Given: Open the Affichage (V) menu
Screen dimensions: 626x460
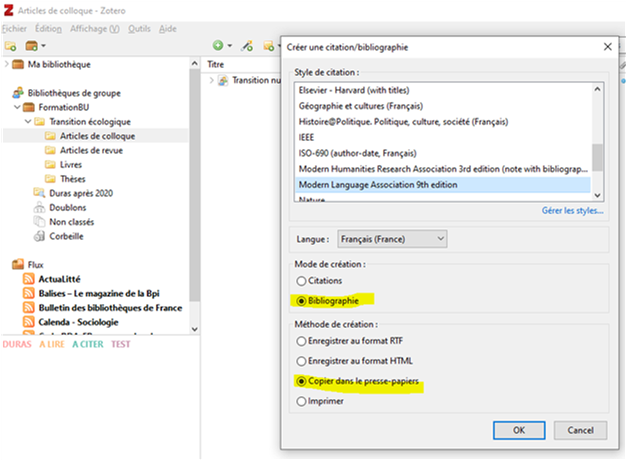Looking at the screenshot, I should point(95,29).
